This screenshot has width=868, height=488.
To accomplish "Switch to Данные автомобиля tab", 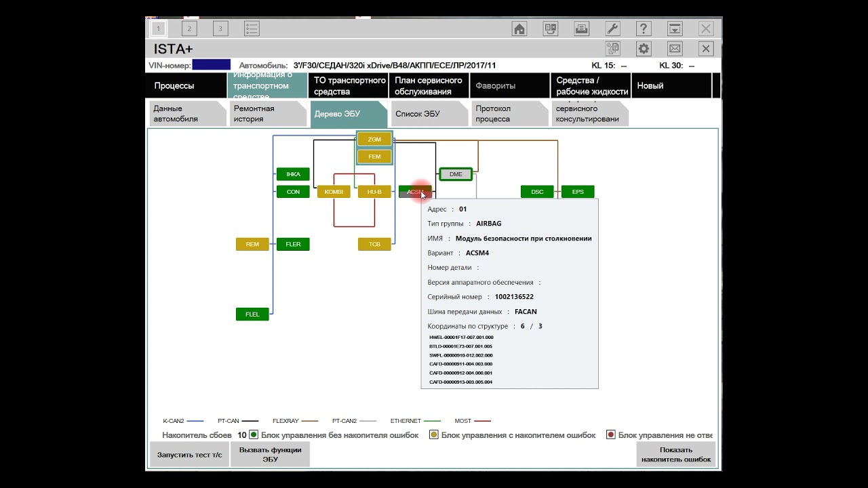I will pyautogui.click(x=187, y=114).
